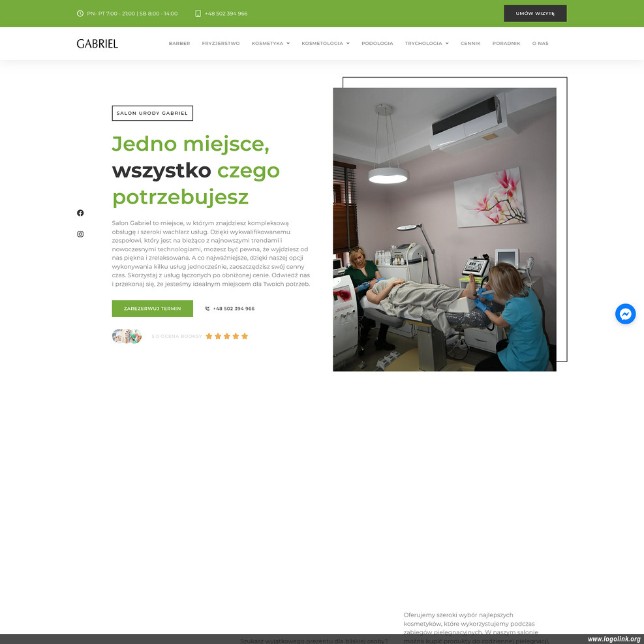644x644 pixels.
Task: Click the phone number in top bar
Action: (226, 14)
